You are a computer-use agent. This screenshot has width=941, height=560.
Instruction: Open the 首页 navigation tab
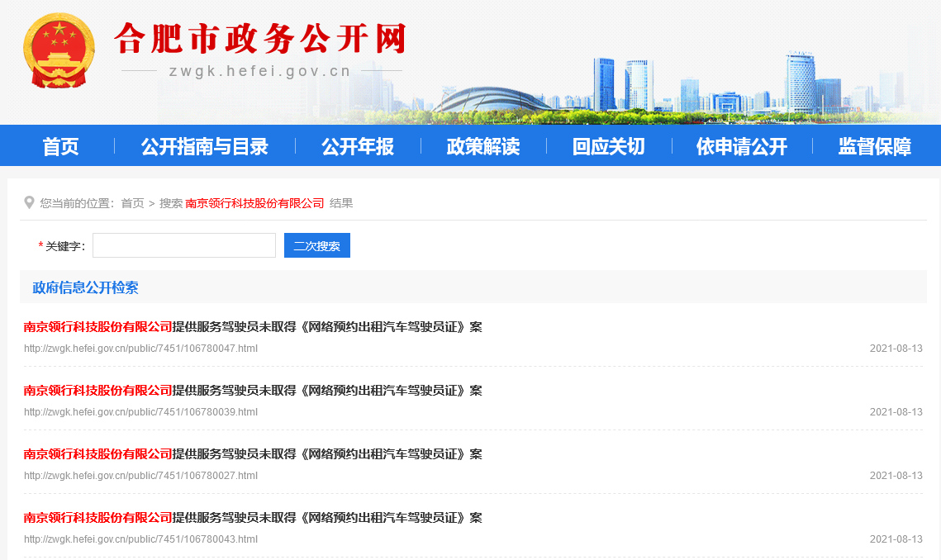pyautogui.click(x=60, y=146)
